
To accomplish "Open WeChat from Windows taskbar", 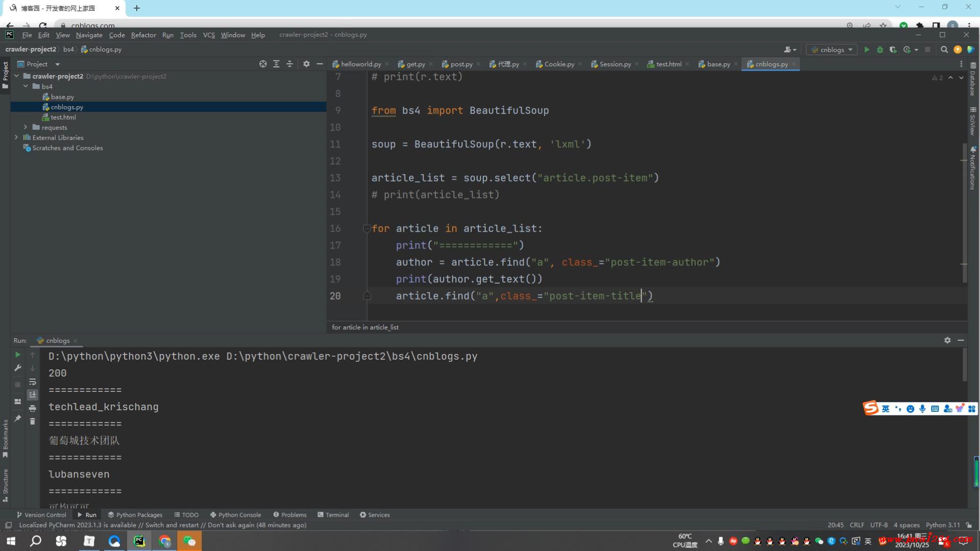I will [189, 541].
